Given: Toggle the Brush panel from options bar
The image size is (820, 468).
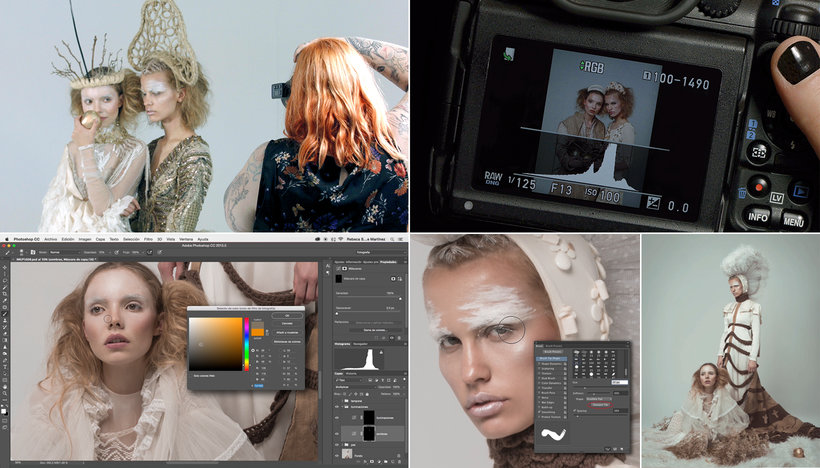Looking at the screenshot, I should [33, 252].
